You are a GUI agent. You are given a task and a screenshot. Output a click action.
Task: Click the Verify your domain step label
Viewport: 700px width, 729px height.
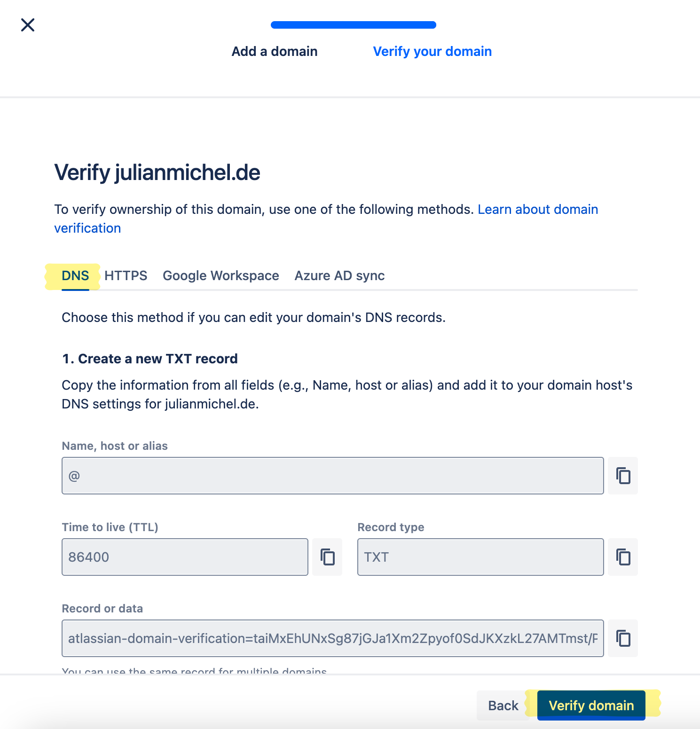(432, 51)
